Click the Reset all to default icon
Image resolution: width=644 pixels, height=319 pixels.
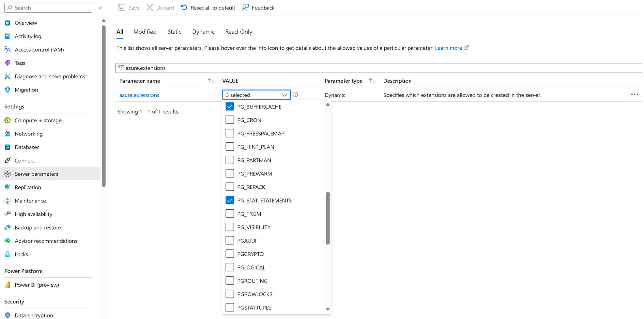(x=184, y=8)
